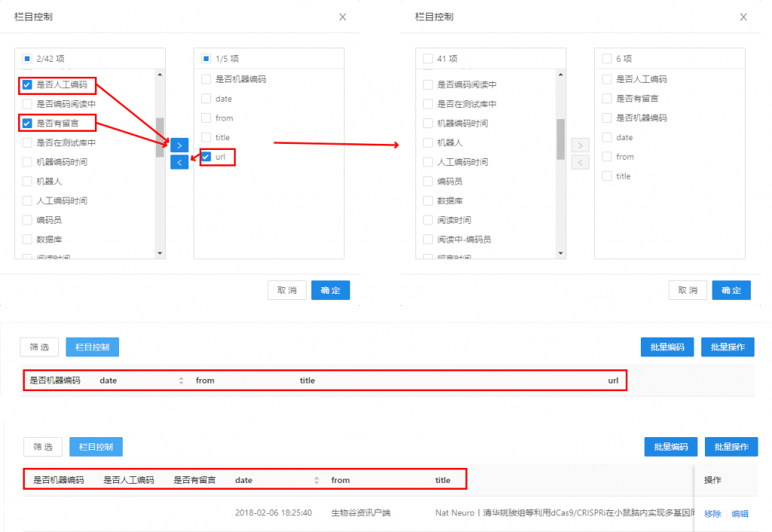This screenshot has height=532, width=772.
Task: Toggle select-all checkbox for 2/42 项
Action: 27,58
